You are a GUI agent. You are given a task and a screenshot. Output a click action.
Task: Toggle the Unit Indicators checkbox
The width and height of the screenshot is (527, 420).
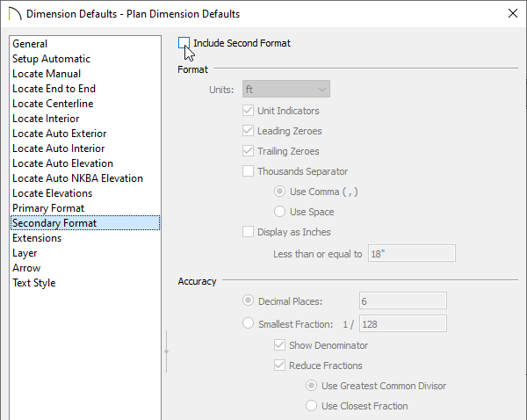(x=248, y=111)
